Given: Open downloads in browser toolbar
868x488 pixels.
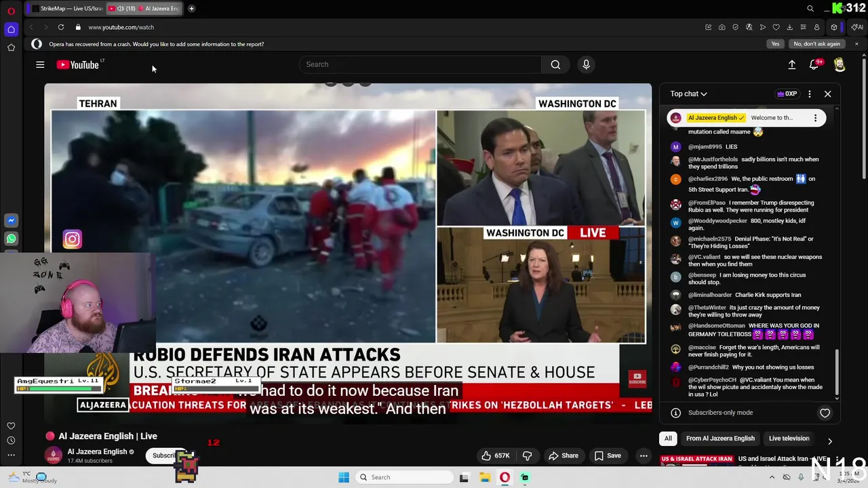Looking at the screenshot, I should pos(789,27).
